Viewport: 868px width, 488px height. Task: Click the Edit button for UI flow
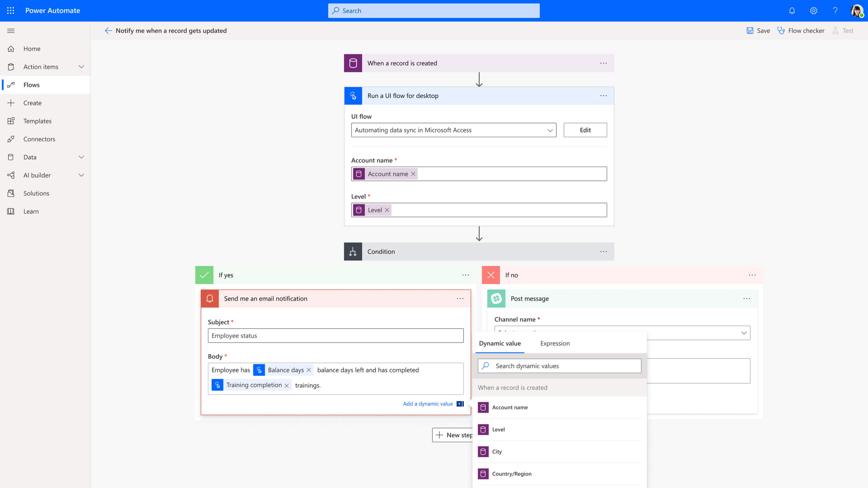click(585, 130)
